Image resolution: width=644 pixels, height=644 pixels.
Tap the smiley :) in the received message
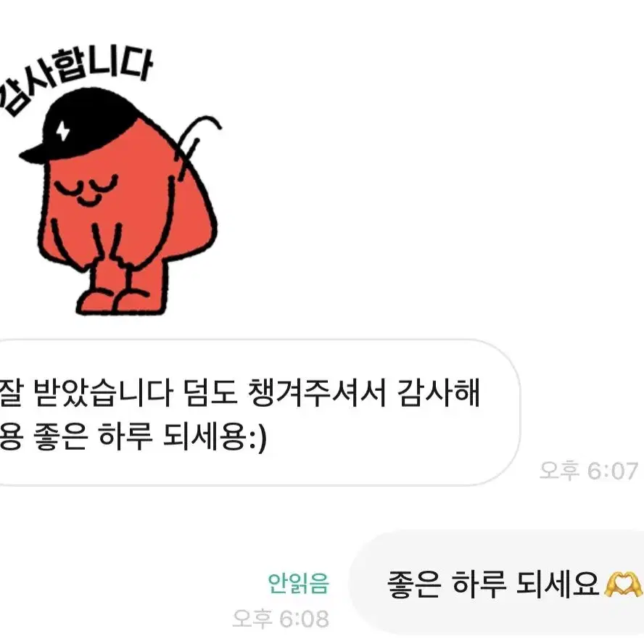[x=258, y=439]
